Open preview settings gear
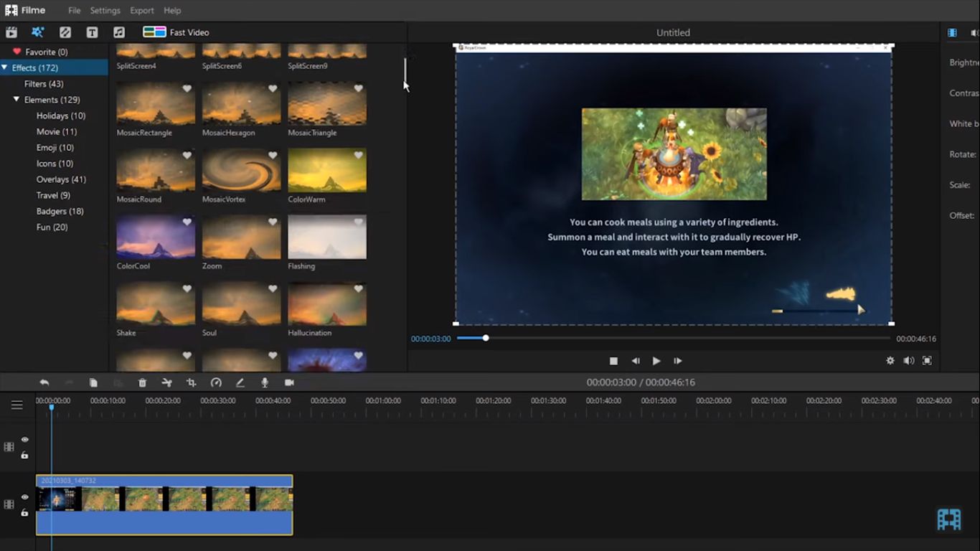This screenshot has width=980, height=551. [x=890, y=361]
